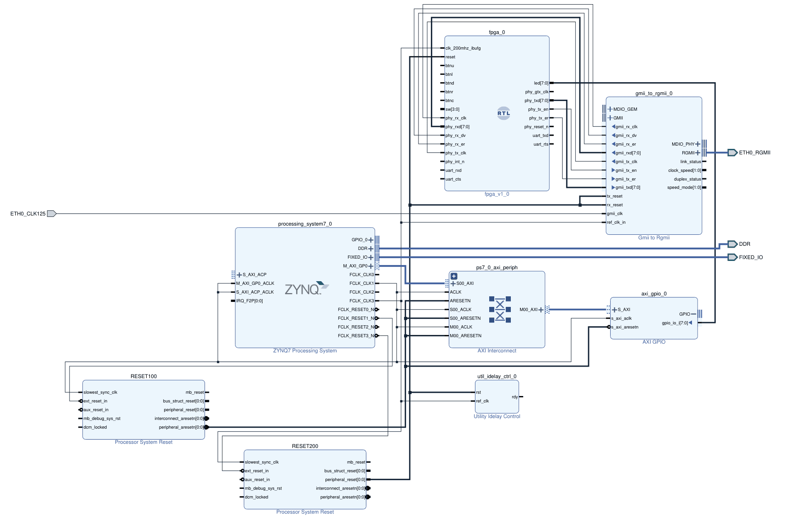The width and height of the screenshot is (789, 532).
Task: Select the FCLK_RESET0_N pin
Action: (356, 310)
